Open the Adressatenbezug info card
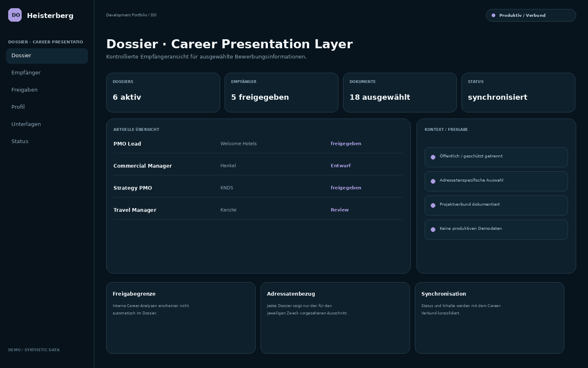Image resolution: width=588 pixels, height=368 pixels. (x=335, y=318)
